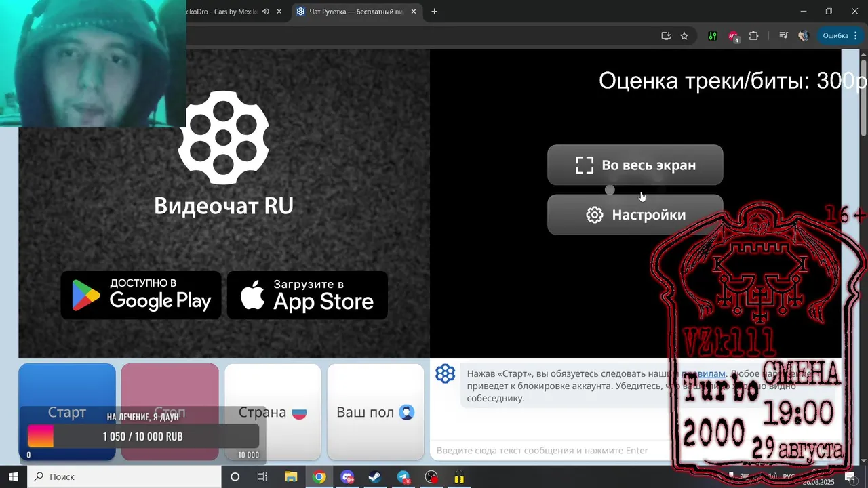Click the App Store download badge
The height and width of the screenshot is (488, 868).
pos(307,296)
